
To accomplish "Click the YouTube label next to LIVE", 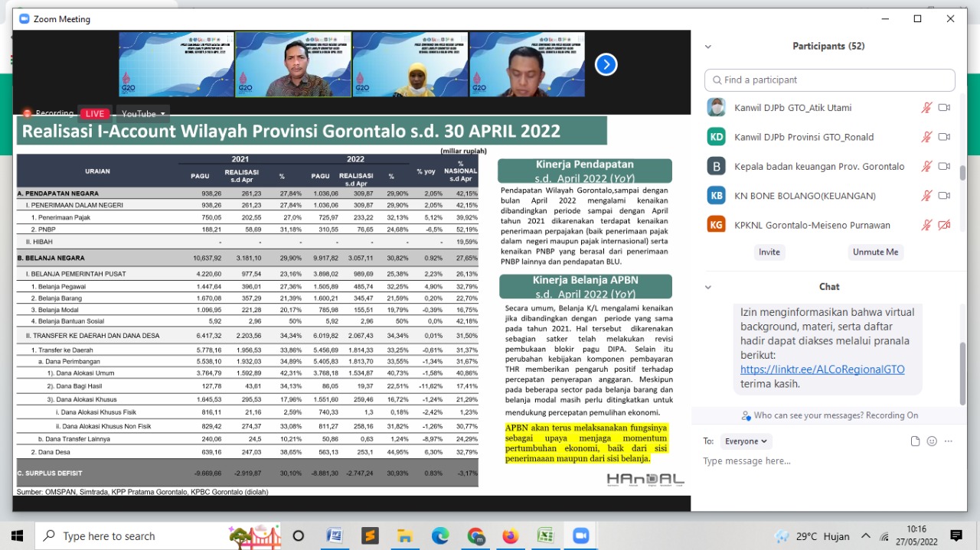I will point(140,113).
